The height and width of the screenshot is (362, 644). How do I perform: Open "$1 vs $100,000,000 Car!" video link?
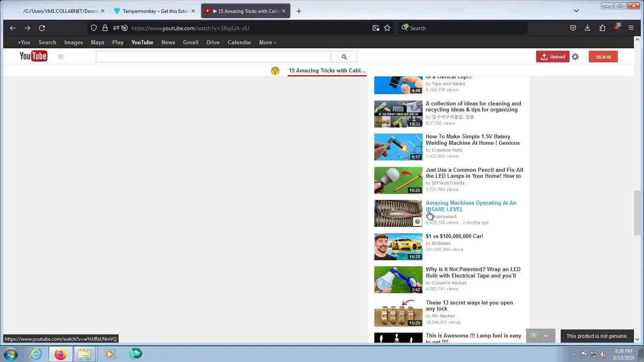[454, 237]
